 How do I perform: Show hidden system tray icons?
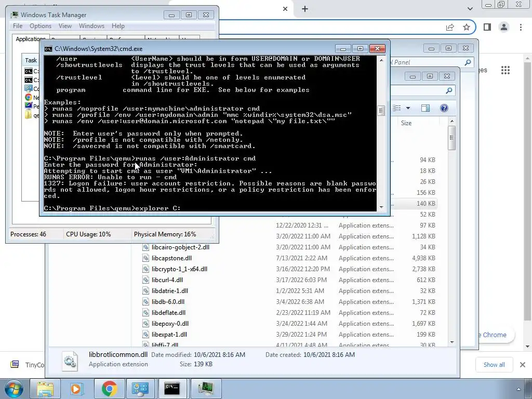(518, 389)
